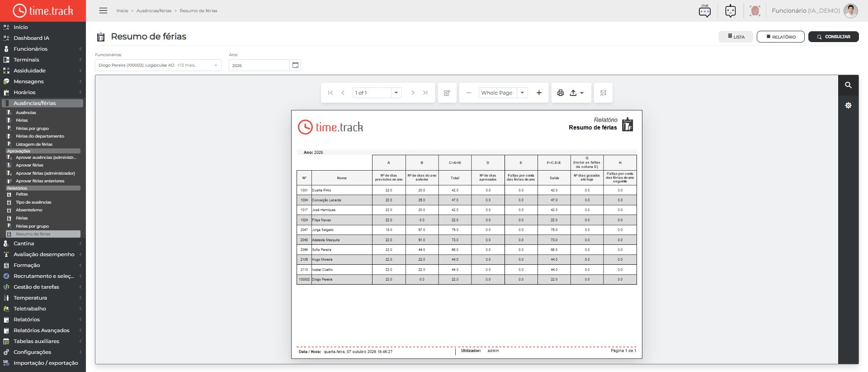Print the report
868x372 pixels.
561,93
